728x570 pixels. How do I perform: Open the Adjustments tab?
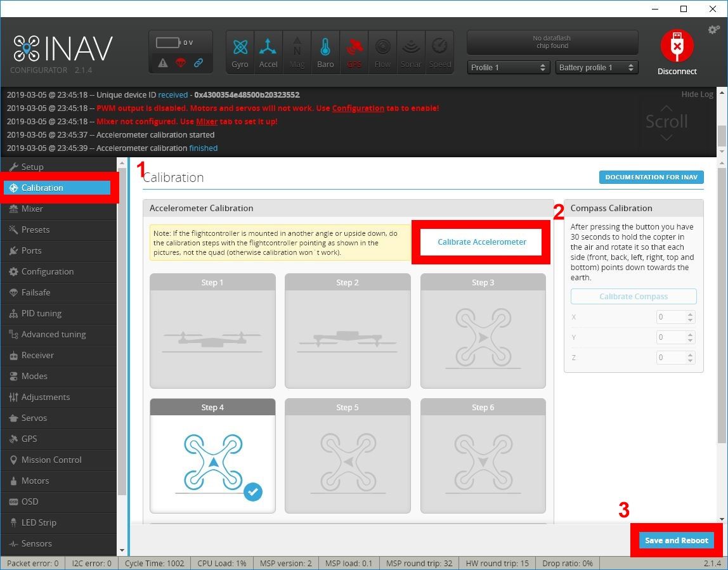pos(58,397)
